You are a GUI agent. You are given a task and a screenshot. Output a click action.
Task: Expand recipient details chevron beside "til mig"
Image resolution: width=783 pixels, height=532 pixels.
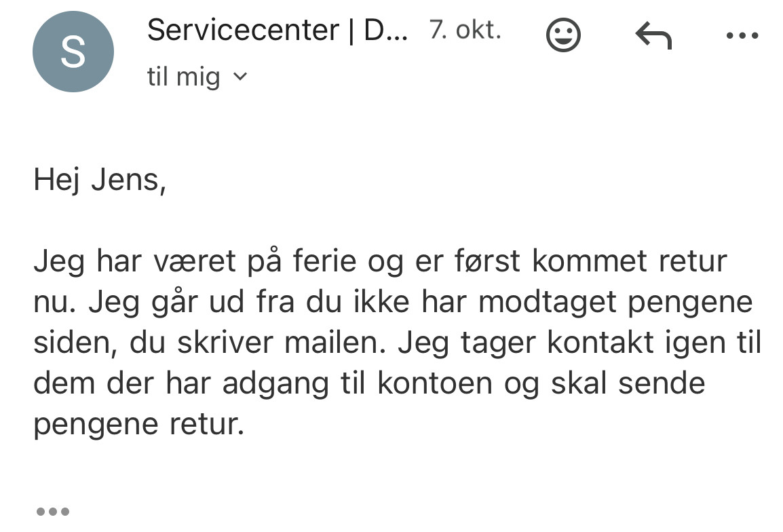point(240,77)
